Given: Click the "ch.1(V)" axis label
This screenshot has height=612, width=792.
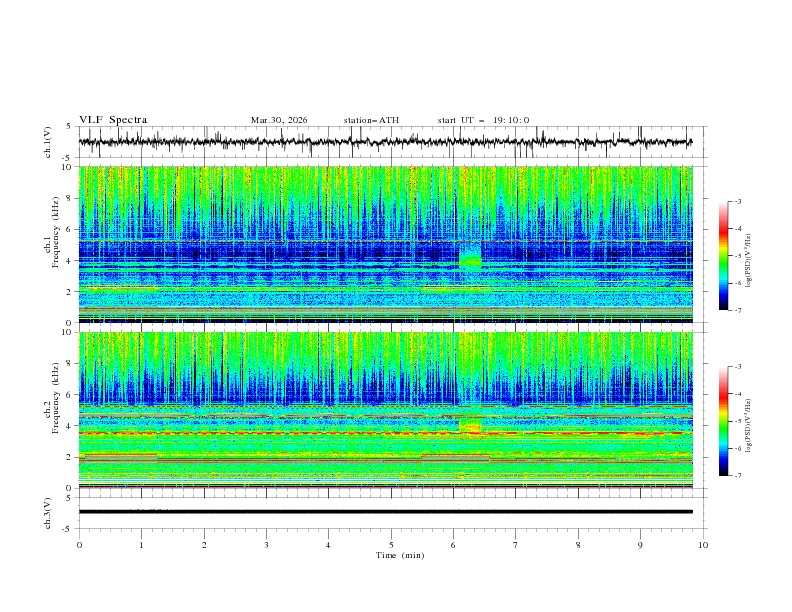Looking at the screenshot, I should pyautogui.click(x=48, y=142).
